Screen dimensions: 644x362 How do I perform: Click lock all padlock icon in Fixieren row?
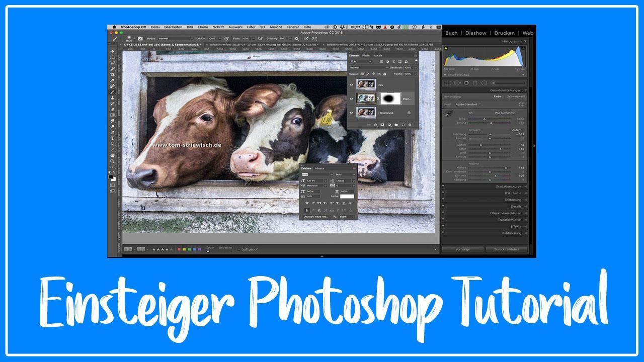pos(384,74)
